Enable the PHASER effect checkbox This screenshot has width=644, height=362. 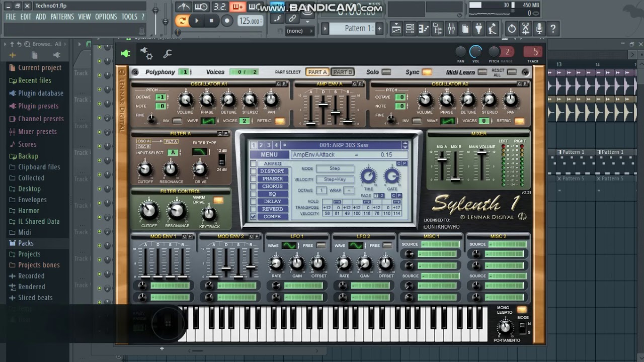pos(253,178)
